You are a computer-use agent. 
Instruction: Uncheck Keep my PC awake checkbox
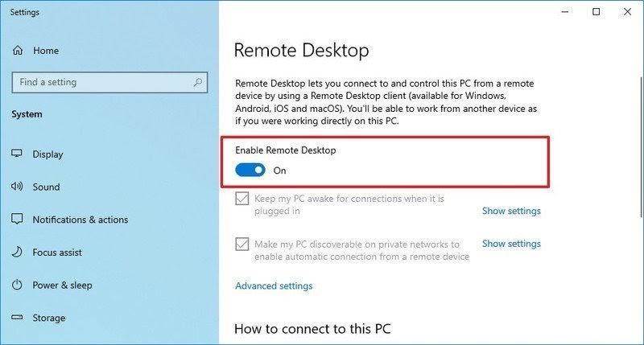[x=242, y=199]
